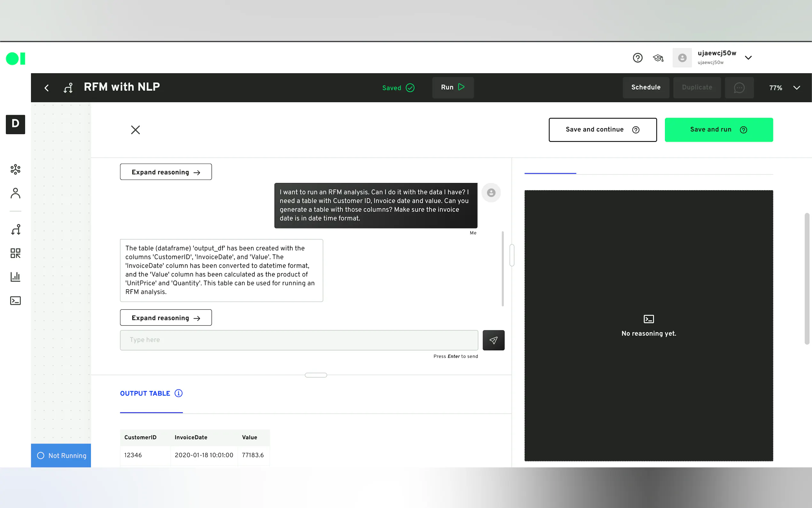Open the user account dropdown chevron
The width and height of the screenshot is (812, 508).
tap(748, 58)
